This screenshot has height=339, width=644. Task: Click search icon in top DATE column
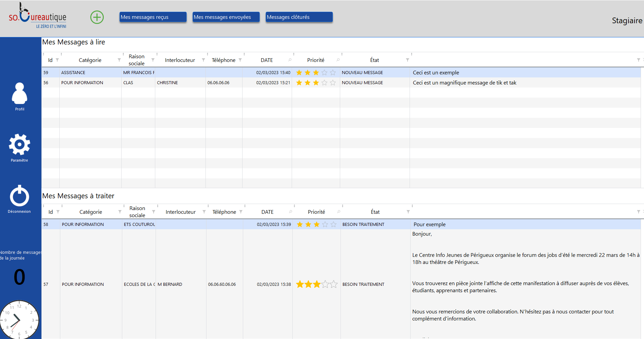(290, 60)
